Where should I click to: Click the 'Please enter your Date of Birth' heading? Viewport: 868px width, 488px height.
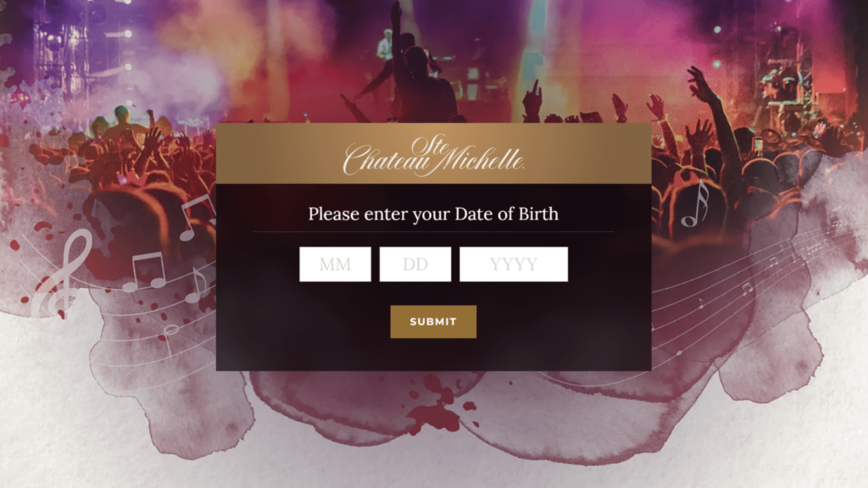433,213
